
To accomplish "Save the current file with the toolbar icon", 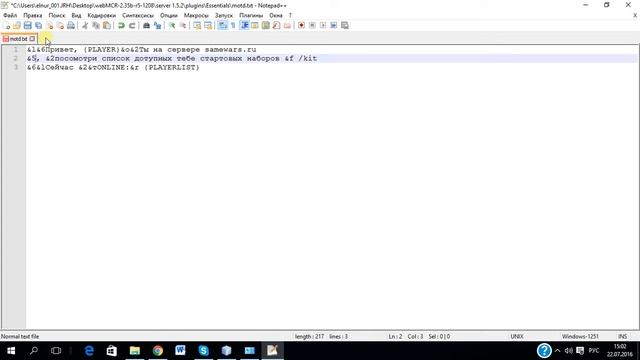I will 27,25.
